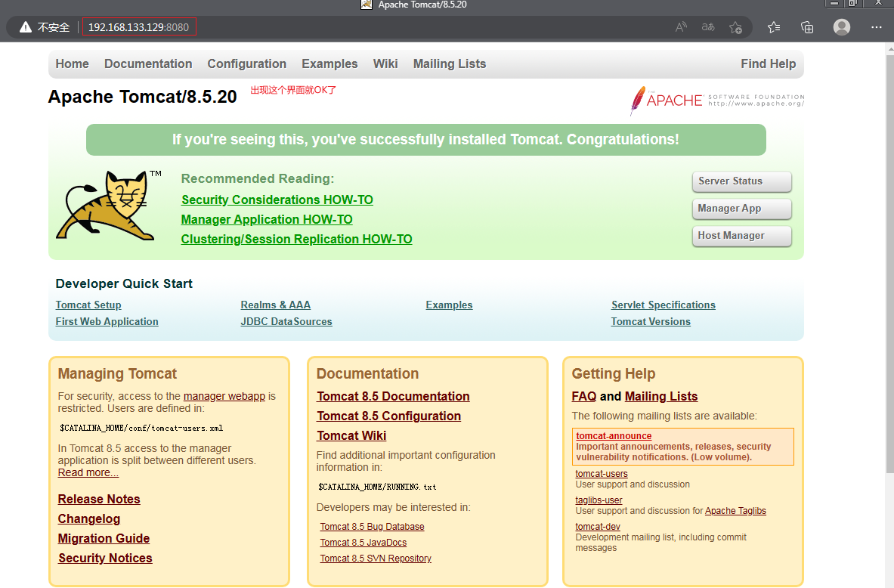Click the Tomcat cat logo image

click(108, 206)
